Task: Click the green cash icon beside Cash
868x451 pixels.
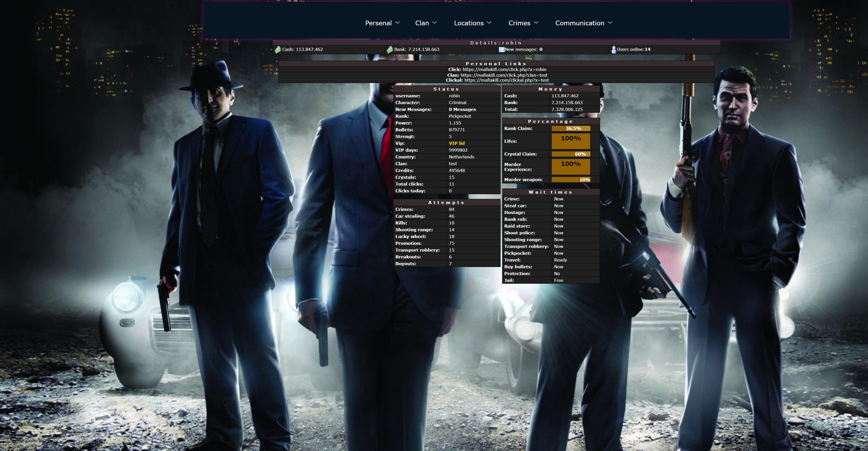Action: (x=278, y=50)
